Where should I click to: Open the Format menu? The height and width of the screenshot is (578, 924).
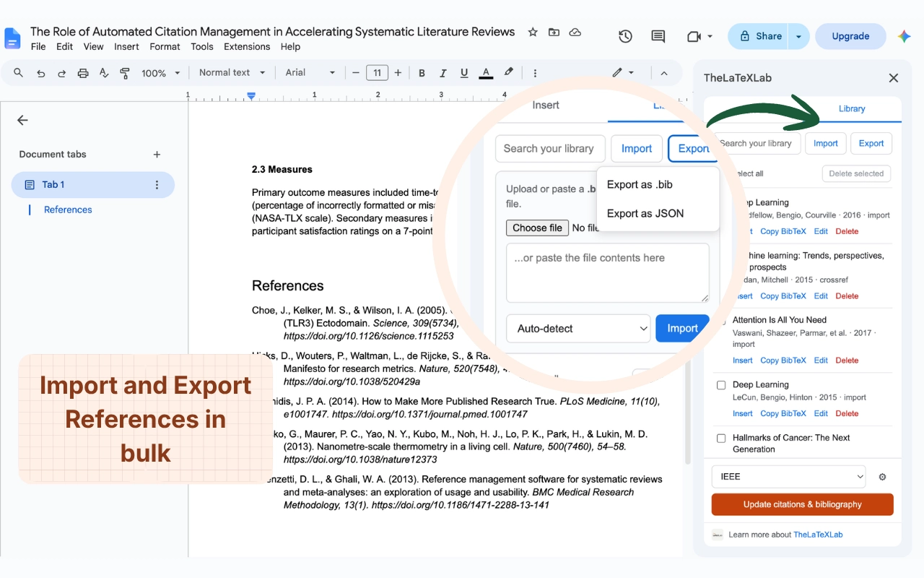(x=165, y=47)
